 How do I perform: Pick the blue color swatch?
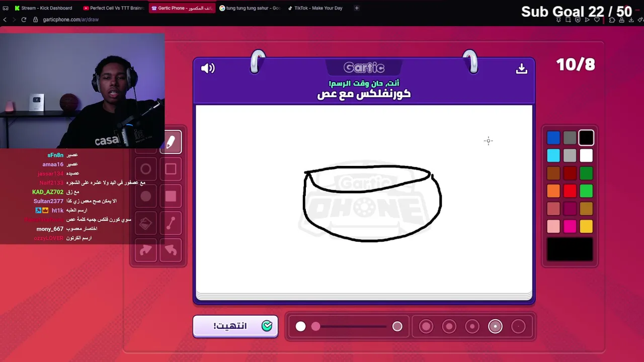click(x=553, y=138)
